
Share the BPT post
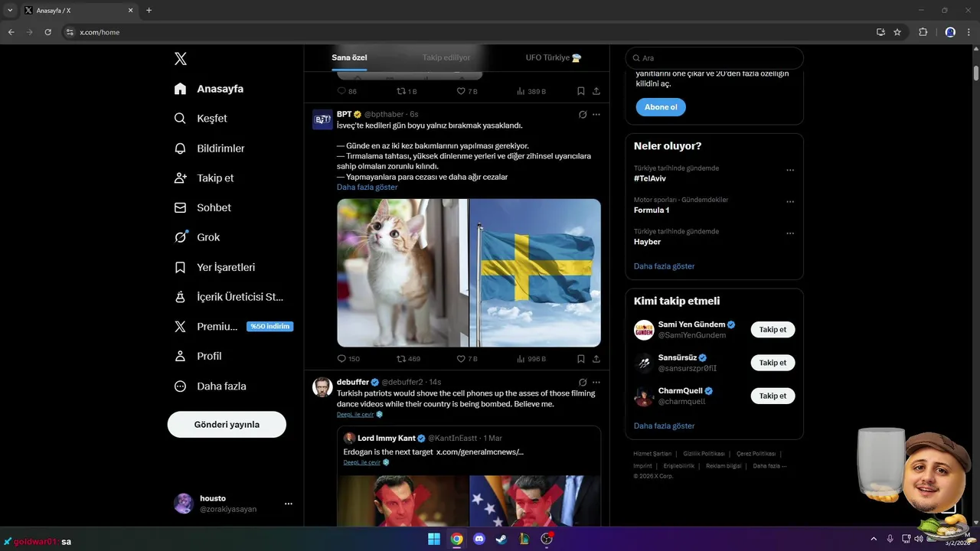click(596, 359)
